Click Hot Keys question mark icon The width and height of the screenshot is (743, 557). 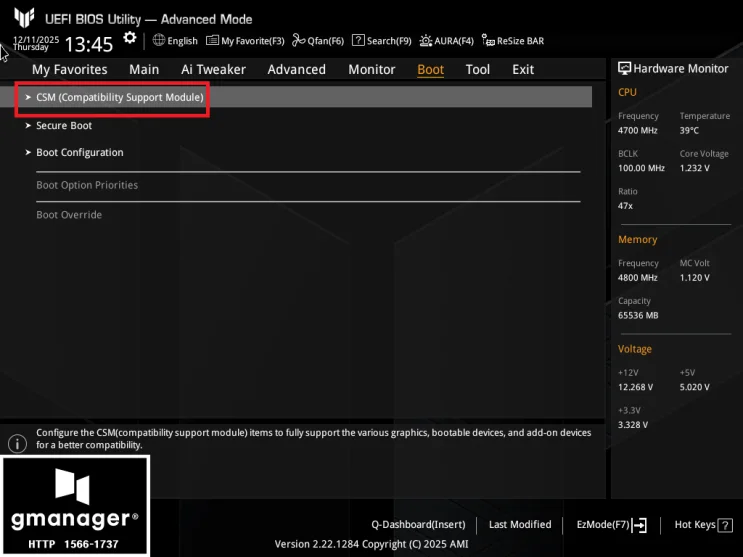pyautogui.click(x=725, y=525)
